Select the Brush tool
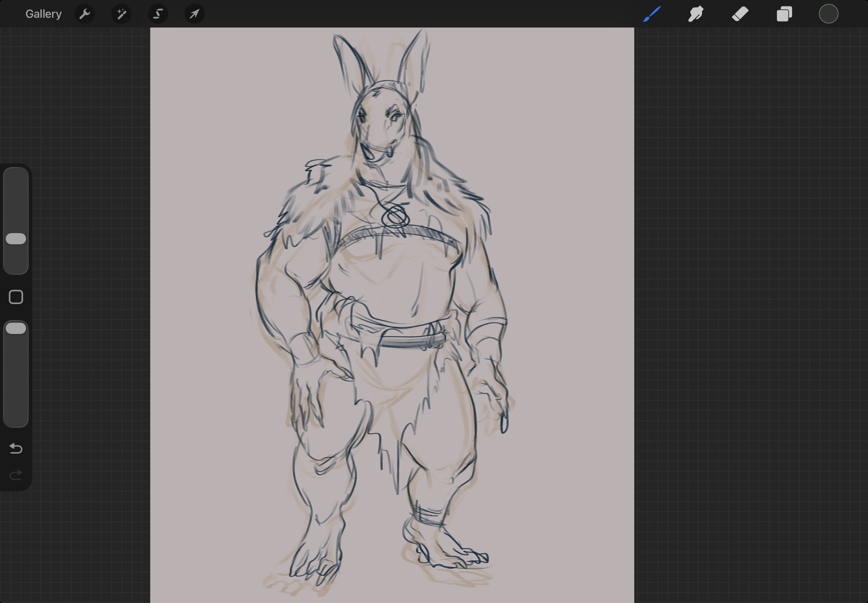 [652, 14]
